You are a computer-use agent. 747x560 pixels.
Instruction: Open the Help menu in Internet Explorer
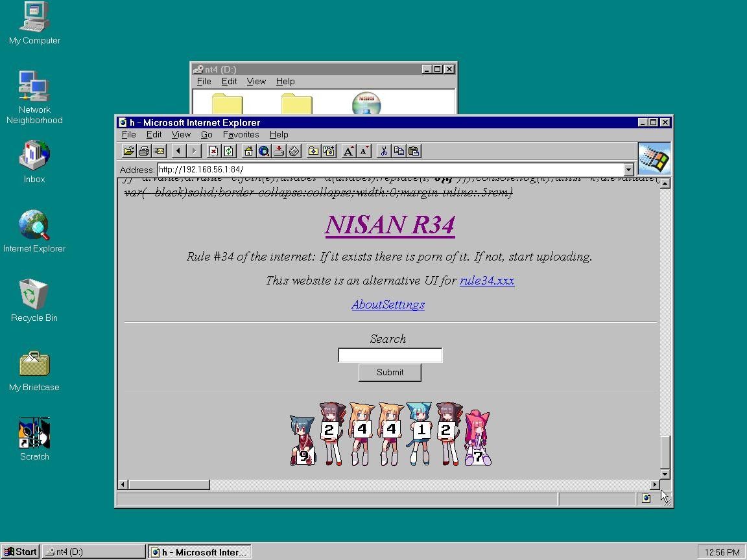click(x=279, y=135)
